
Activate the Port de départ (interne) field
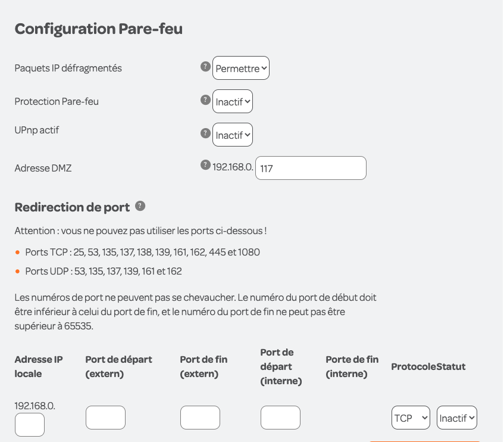coord(280,418)
